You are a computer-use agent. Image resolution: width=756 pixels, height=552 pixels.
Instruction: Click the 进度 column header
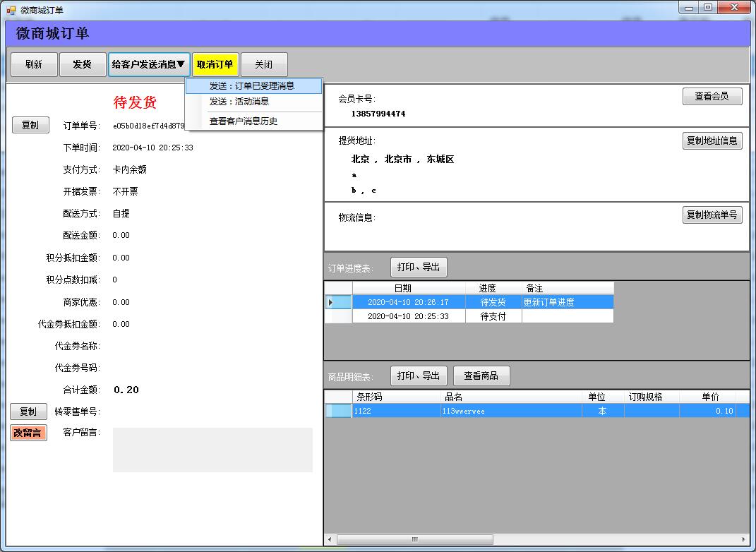tap(493, 288)
